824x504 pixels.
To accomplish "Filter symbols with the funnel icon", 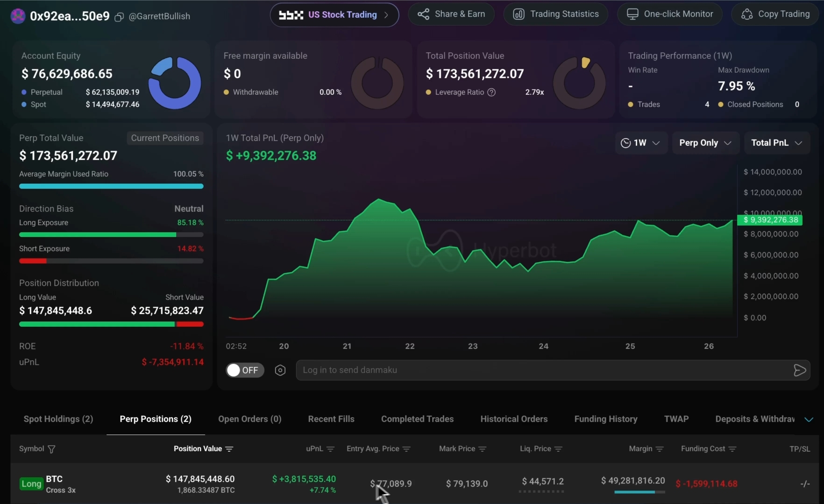I will [51, 449].
